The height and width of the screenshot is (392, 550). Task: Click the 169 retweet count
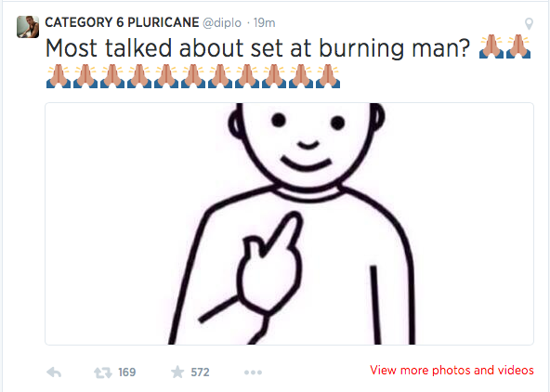127,372
